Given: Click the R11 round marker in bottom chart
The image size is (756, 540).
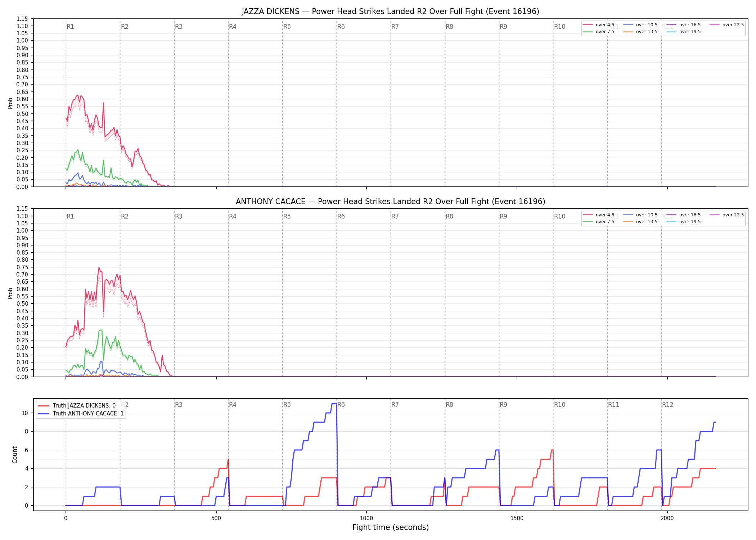Looking at the screenshot, I should pyautogui.click(x=614, y=405).
